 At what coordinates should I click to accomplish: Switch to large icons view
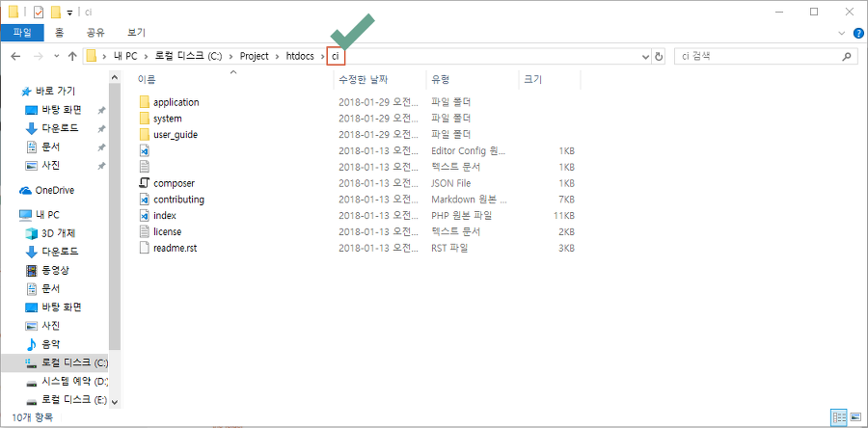[854, 417]
